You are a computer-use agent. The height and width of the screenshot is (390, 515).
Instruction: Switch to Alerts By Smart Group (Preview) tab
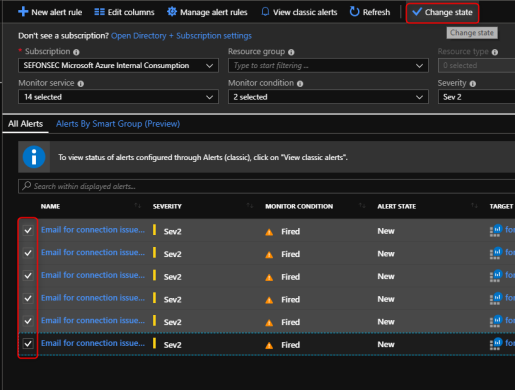(118, 124)
